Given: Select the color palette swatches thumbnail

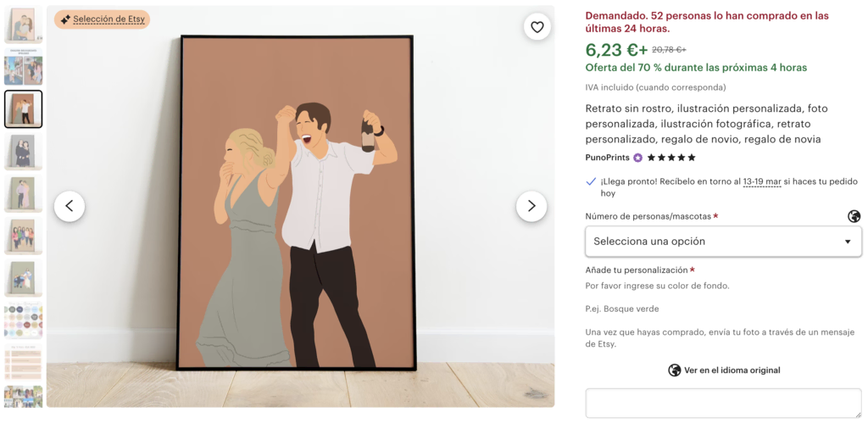Looking at the screenshot, I should coord(23,320).
